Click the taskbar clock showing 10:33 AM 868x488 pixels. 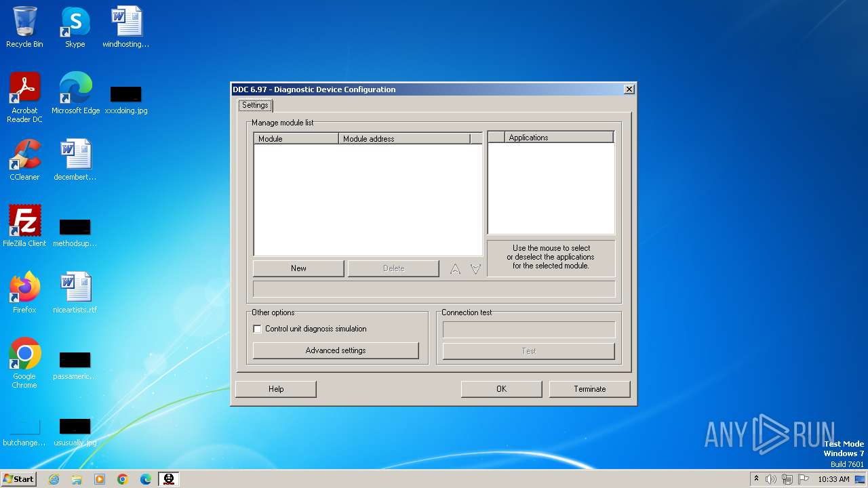(833, 479)
